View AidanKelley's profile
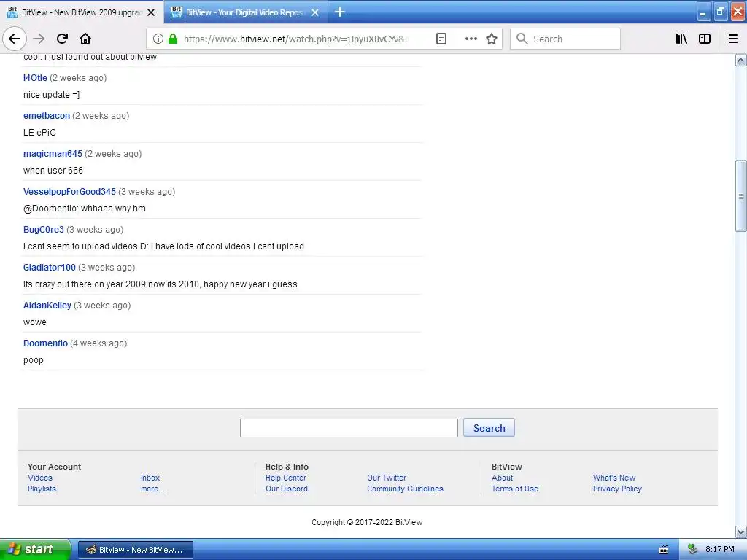This screenshot has height=560, width=747. 47,306
